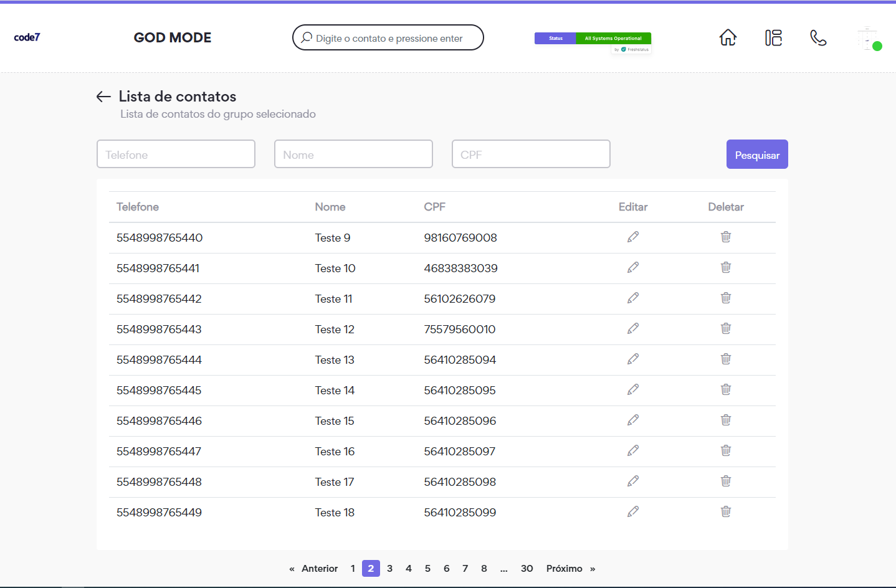The height and width of the screenshot is (588, 896).
Task: Open the All Systems Operational status badge
Action: pyautogui.click(x=593, y=39)
